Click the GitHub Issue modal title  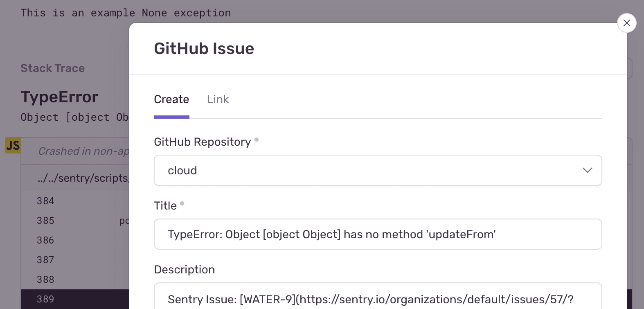click(204, 48)
